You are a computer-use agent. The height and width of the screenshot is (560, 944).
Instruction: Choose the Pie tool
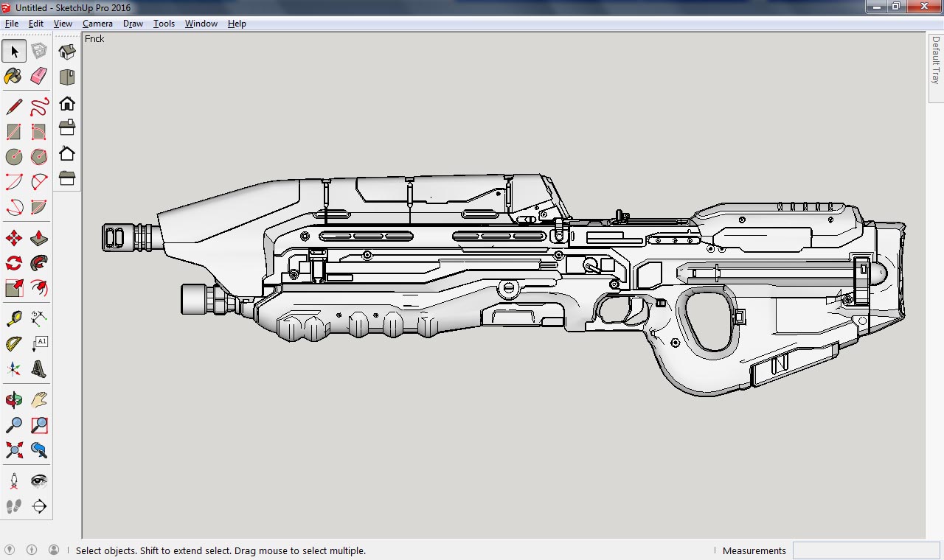pos(39,207)
